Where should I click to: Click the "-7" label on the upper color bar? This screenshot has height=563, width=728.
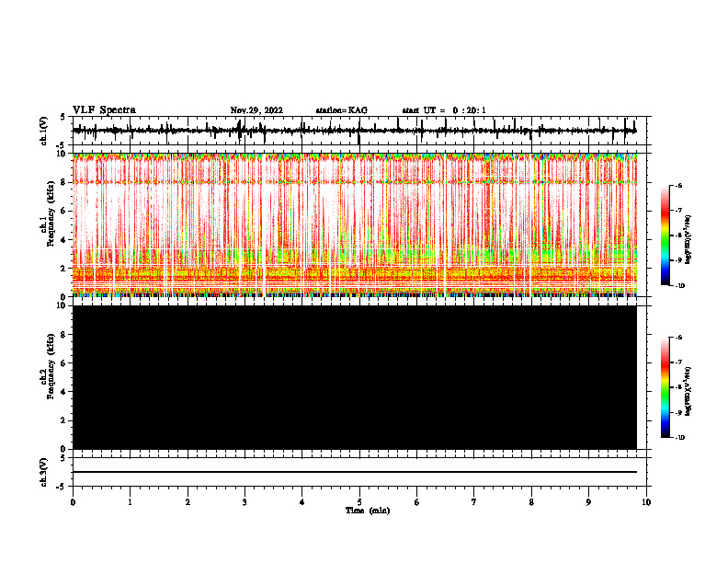678,211
